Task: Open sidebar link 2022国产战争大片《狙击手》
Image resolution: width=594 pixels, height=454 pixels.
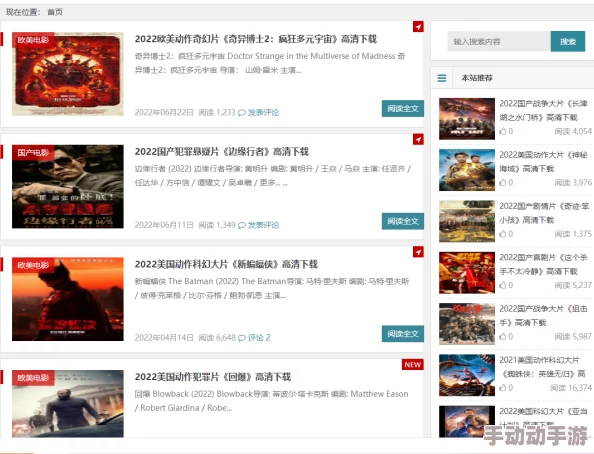Action: pos(544,315)
